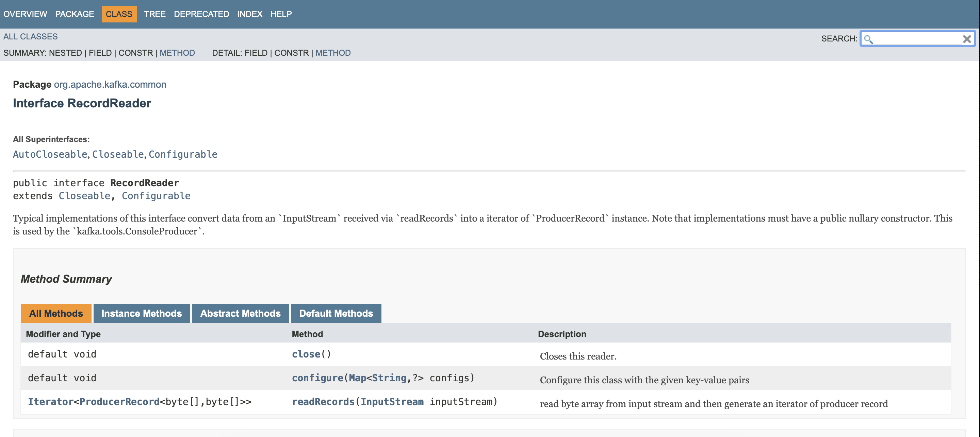Open ProducerRecord type link in table
980x437 pixels.
(x=119, y=402)
